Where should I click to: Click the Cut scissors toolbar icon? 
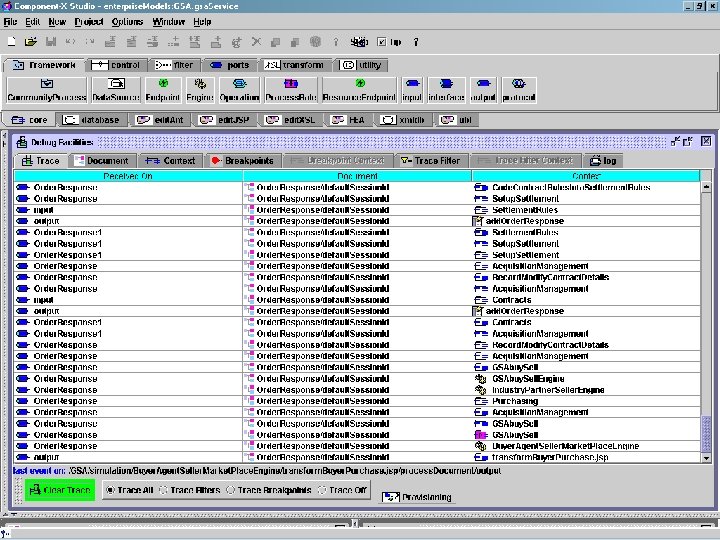[256, 42]
